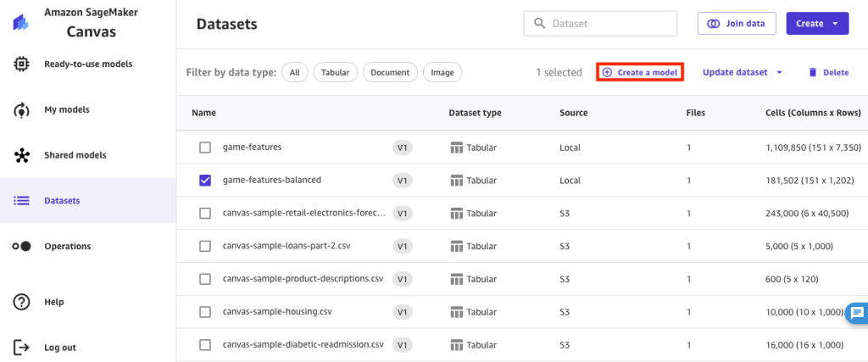The width and height of the screenshot is (868, 362).
Task: Click the Ready-to-use models chip icon
Action: 21,64
